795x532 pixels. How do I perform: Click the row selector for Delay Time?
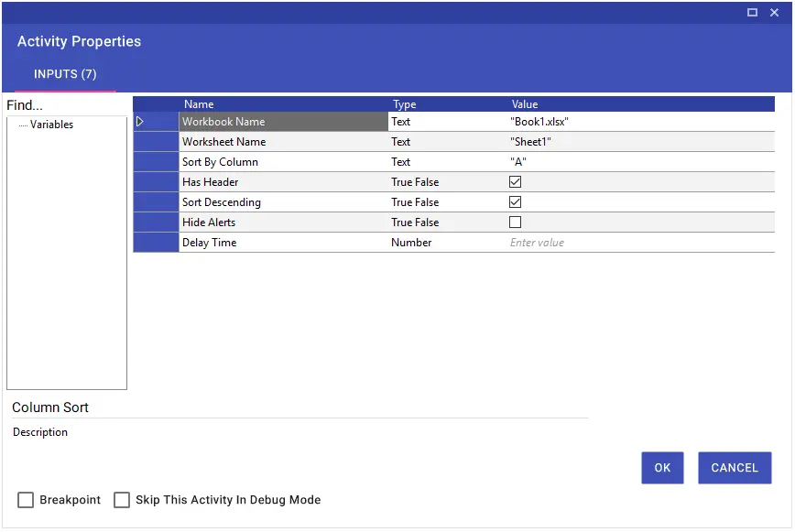[x=156, y=243]
